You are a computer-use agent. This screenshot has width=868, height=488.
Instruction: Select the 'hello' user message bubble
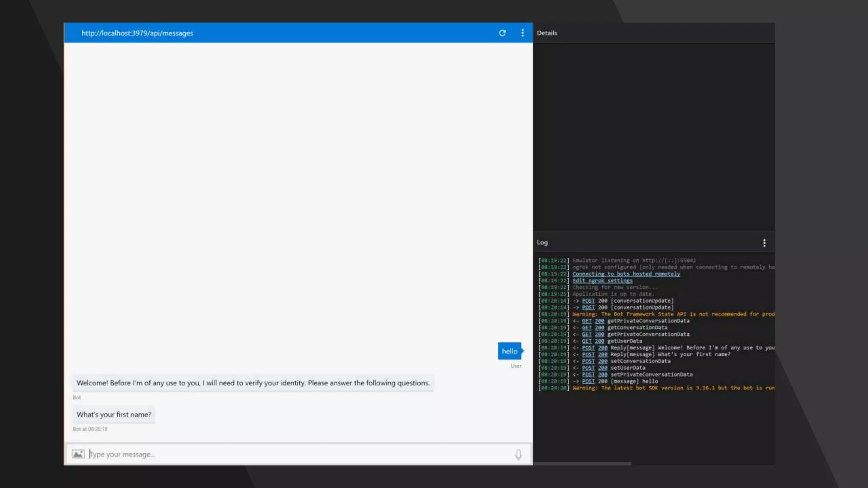coord(509,351)
